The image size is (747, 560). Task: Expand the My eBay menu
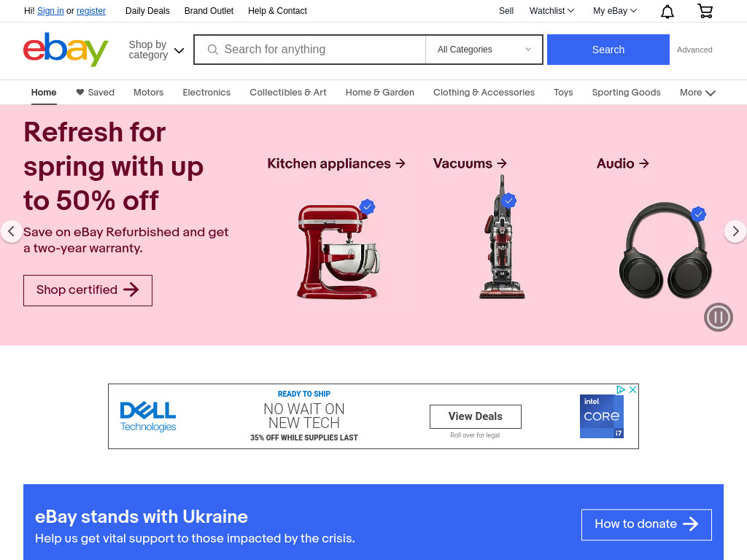pyautogui.click(x=614, y=11)
